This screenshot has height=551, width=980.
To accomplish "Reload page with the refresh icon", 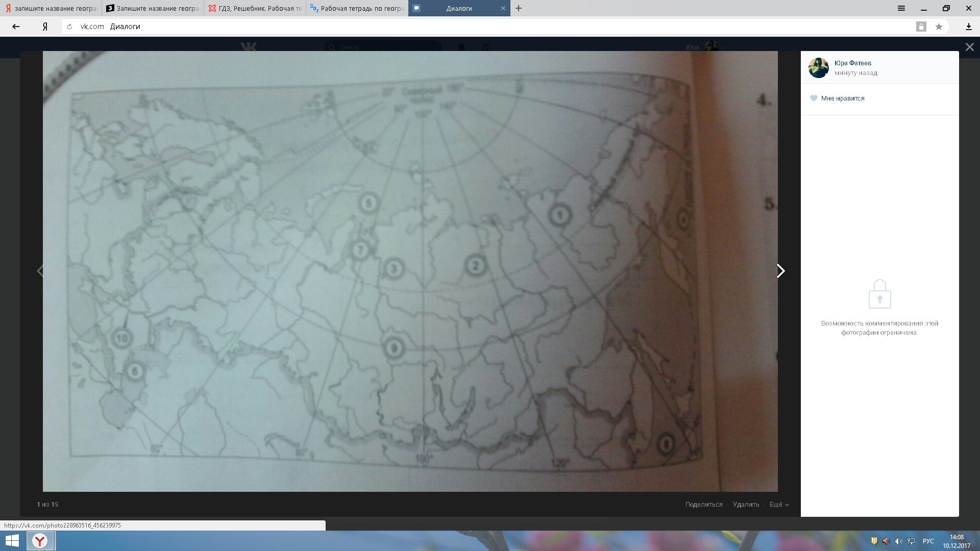I will tap(69, 27).
